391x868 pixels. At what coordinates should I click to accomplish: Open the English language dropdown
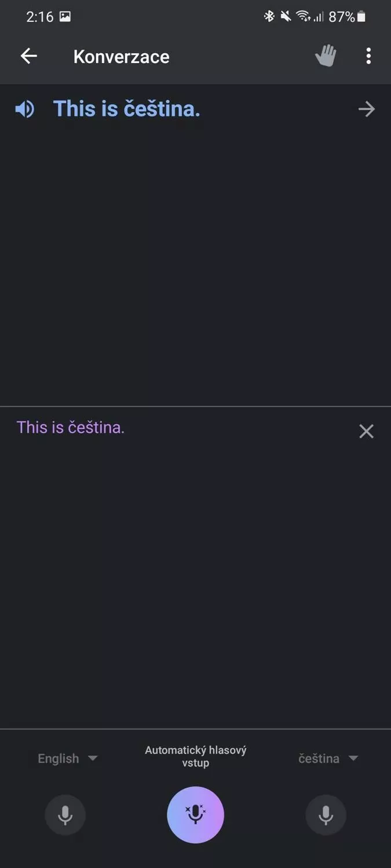pos(68,758)
